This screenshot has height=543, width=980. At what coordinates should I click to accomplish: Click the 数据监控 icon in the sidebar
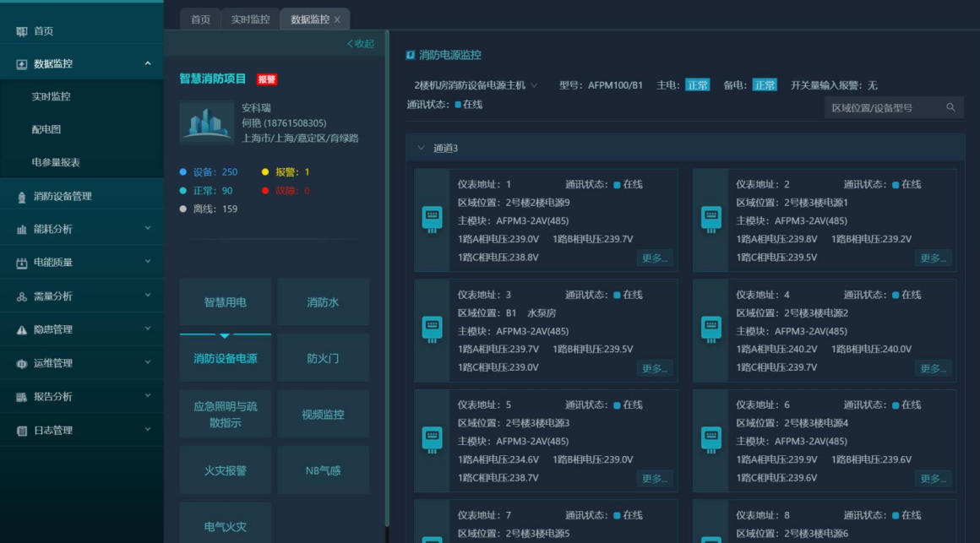(22, 63)
